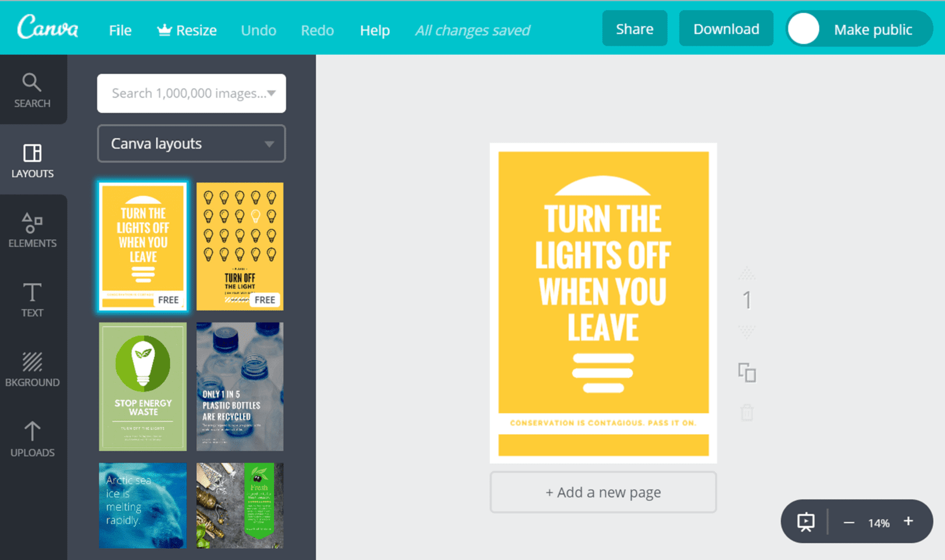This screenshot has height=560, width=945.
Task: Open the Uploads panel
Action: point(32,439)
